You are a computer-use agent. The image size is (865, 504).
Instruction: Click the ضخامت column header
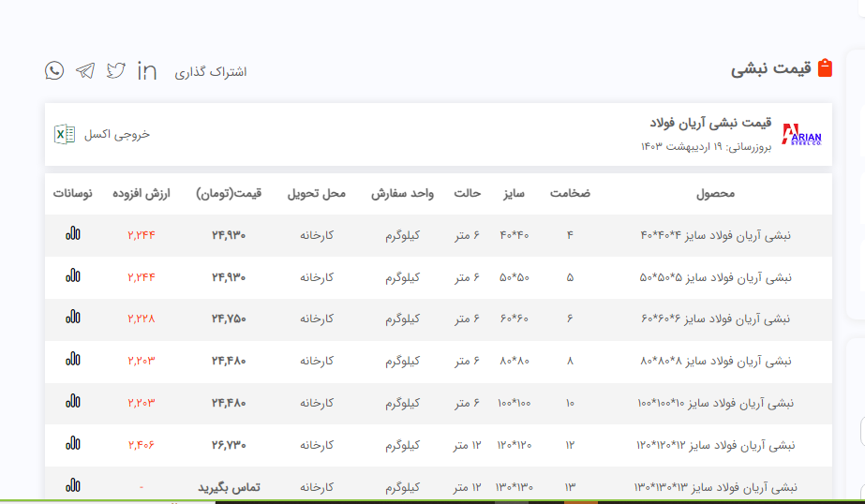[x=570, y=194]
